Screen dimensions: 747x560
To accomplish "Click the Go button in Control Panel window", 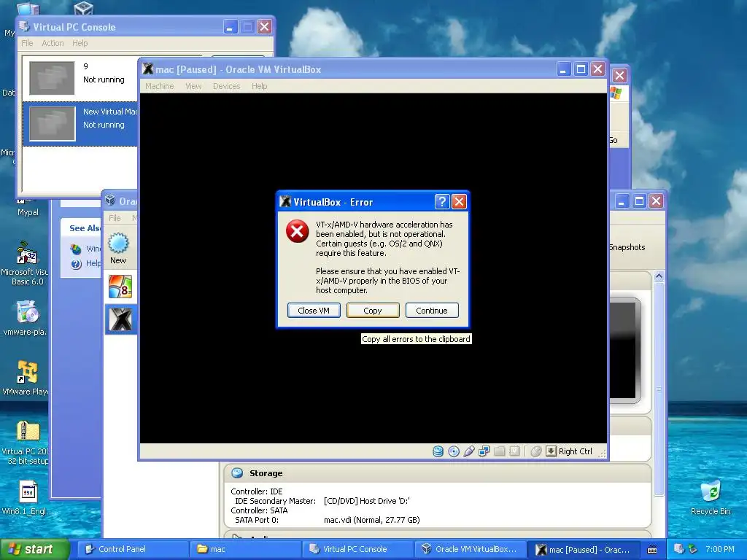I will pos(614,140).
